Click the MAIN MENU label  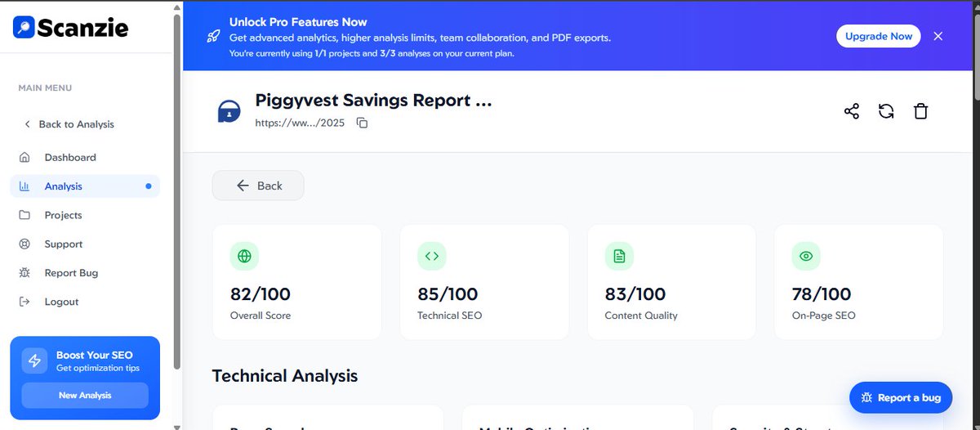tap(45, 88)
